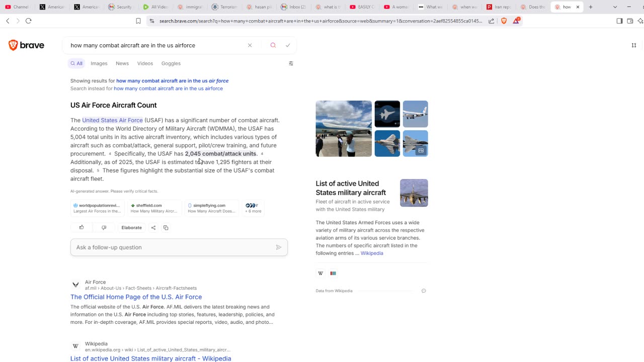644x362 pixels.
Task: Click the checkmark icon in search box
Action: point(288,45)
